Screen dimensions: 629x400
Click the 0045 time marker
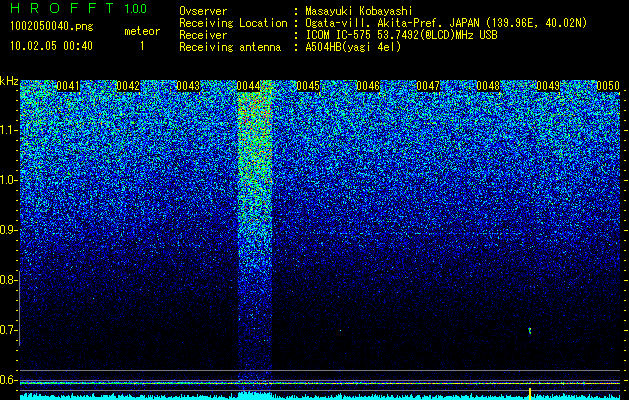pos(308,86)
